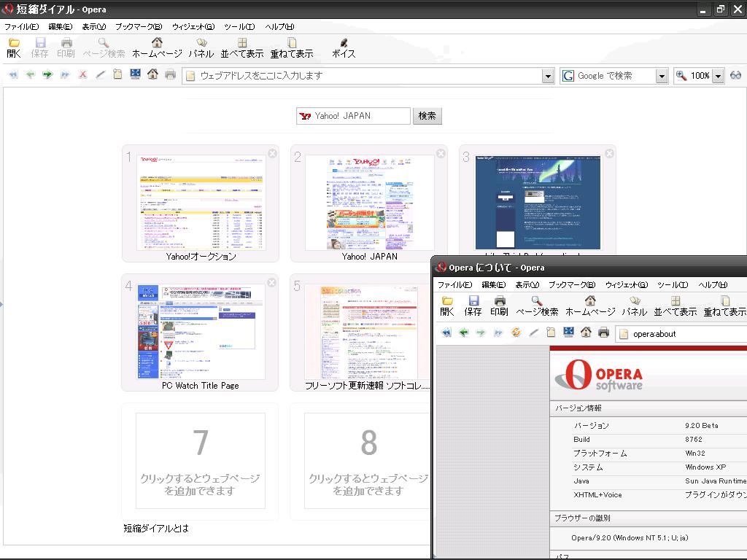Open the Widgets (ウィジェット) menu in main window
The image size is (747, 560).
point(193,27)
